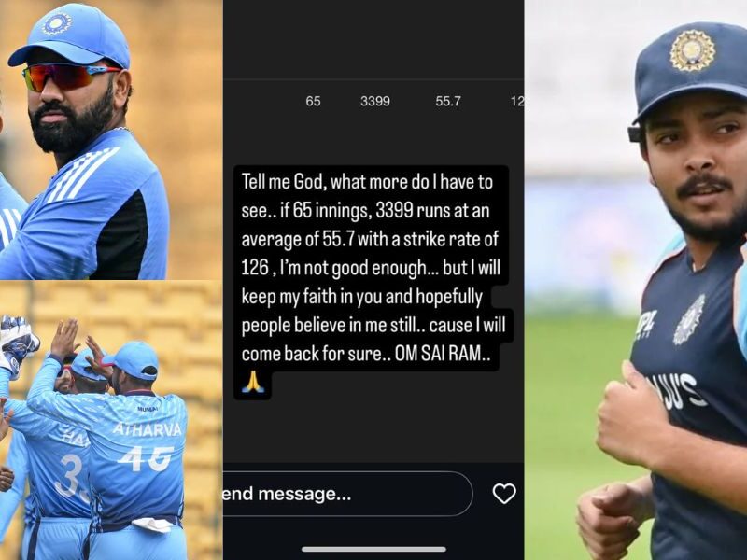747x560 pixels.
Task: Select the 3399 runs stat value
Action: click(x=375, y=101)
